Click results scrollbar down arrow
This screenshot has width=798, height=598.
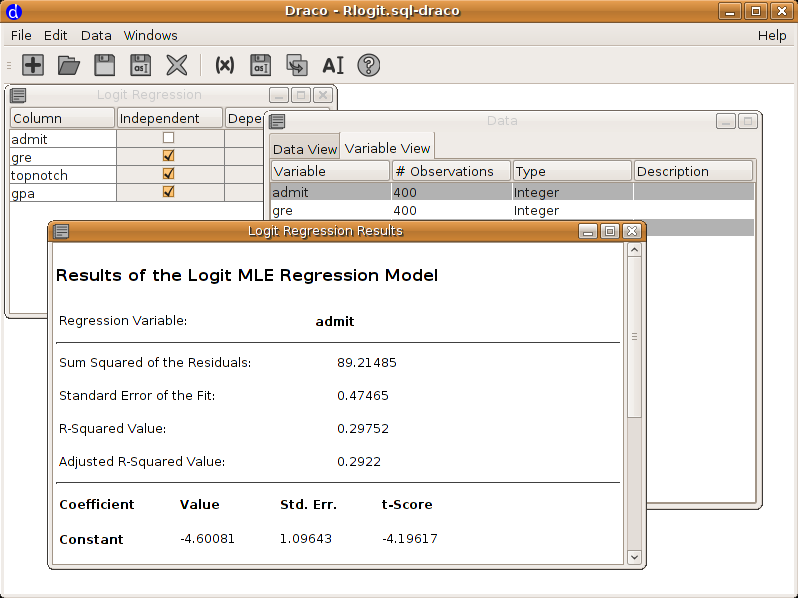(634, 556)
